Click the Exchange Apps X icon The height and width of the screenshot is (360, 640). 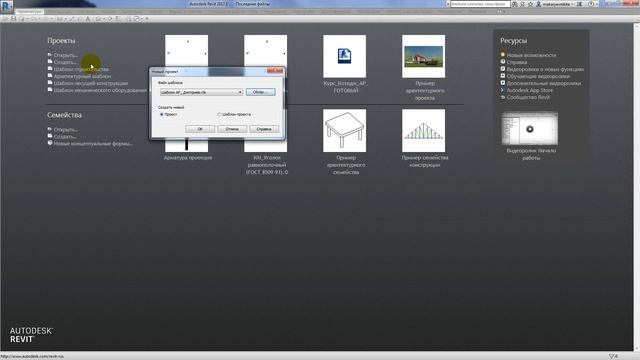coord(579,4)
